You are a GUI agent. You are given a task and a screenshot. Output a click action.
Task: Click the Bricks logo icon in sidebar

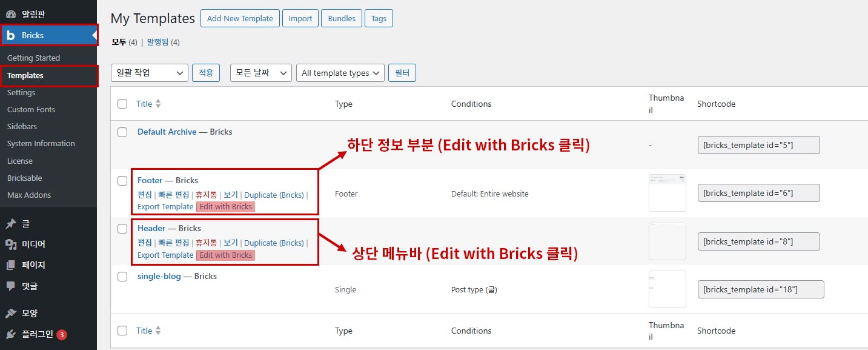(11, 35)
